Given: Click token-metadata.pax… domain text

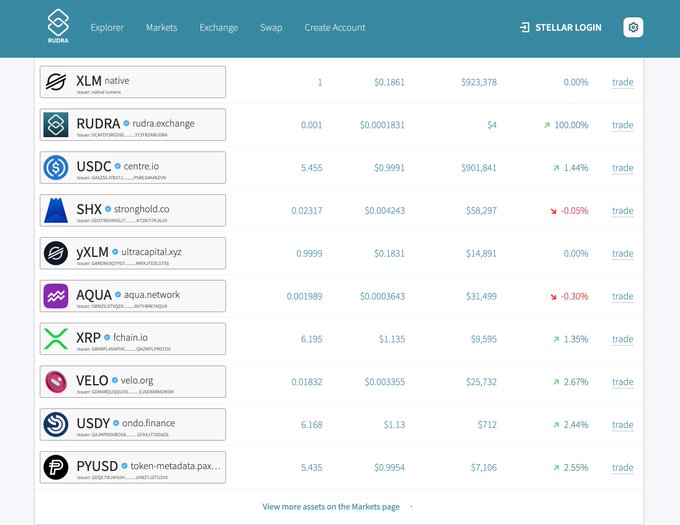Looking at the screenshot, I should click(176, 466).
